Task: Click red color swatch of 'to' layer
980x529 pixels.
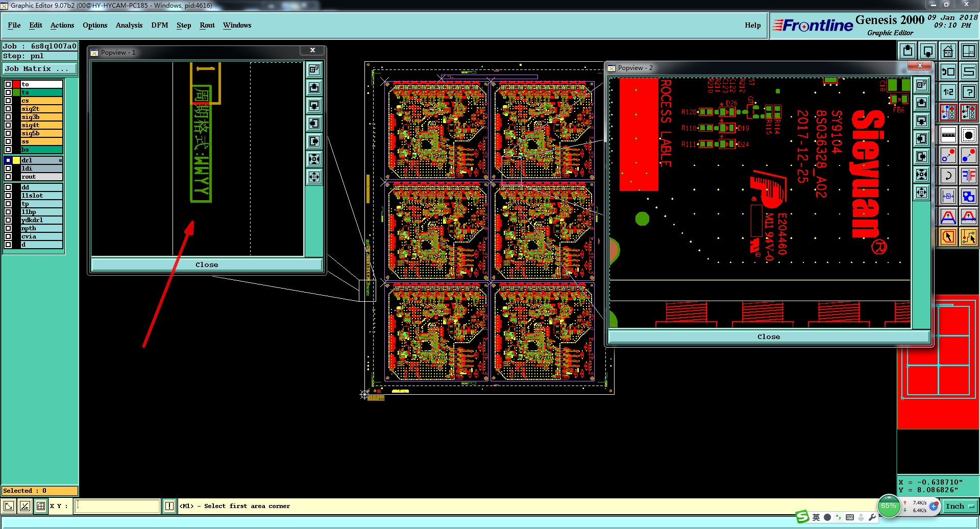Action: [x=16, y=84]
